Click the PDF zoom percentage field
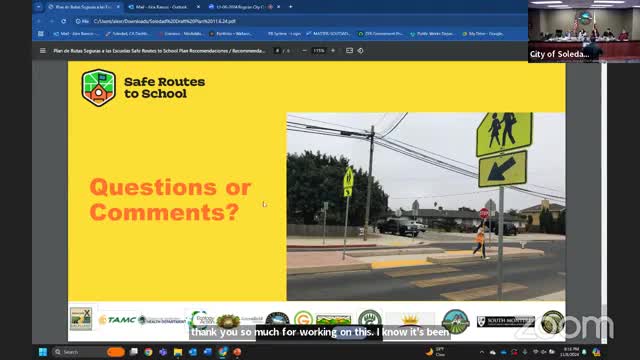This screenshot has width=640, height=360. pos(319,51)
